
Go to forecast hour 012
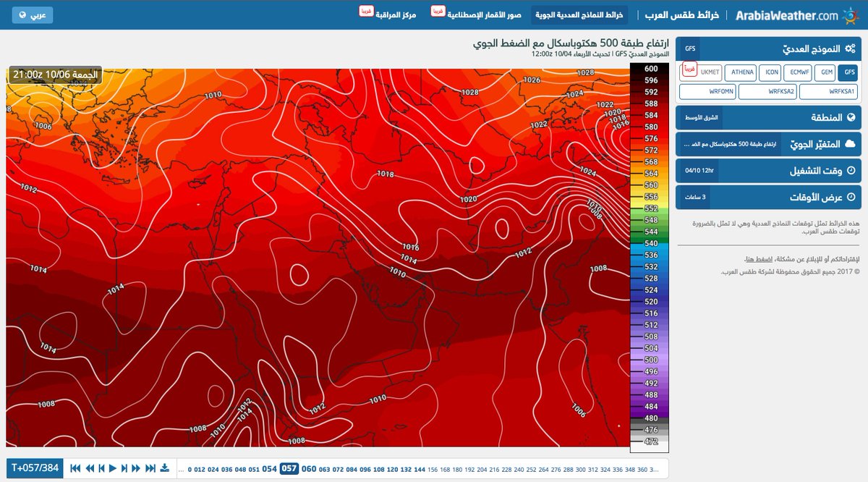click(x=200, y=469)
